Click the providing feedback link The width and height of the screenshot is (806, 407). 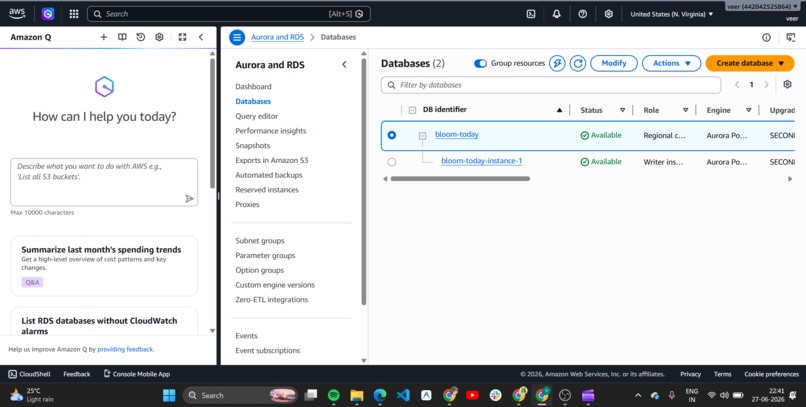tap(125, 349)
